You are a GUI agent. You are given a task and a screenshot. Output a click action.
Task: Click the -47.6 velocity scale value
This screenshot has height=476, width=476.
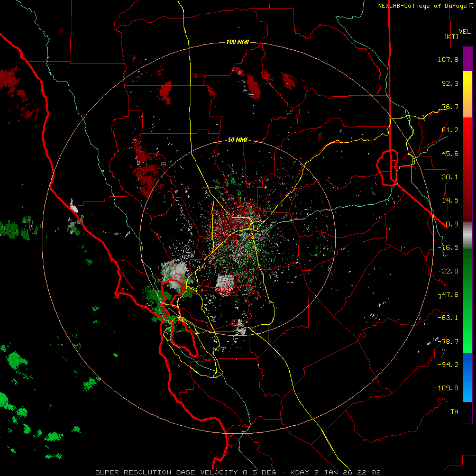[x=448, y=295]
